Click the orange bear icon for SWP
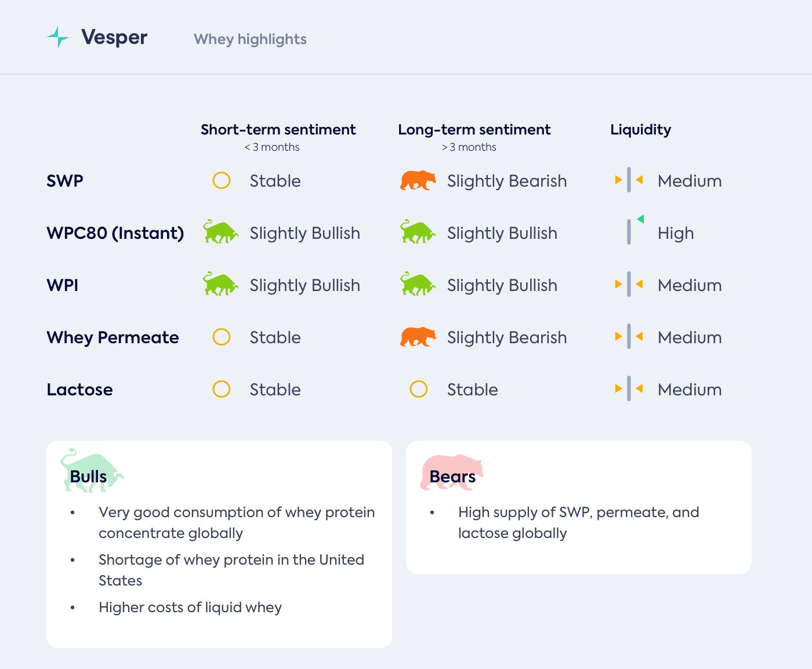This screenshot has width=812, height=669. tap(418, 180)
